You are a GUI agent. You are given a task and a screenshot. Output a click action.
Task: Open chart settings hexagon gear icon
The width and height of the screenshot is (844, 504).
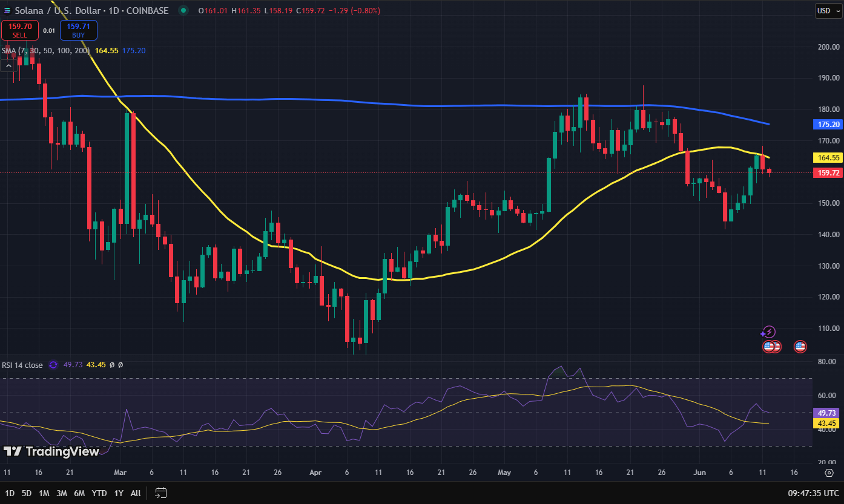coord(829,472)
